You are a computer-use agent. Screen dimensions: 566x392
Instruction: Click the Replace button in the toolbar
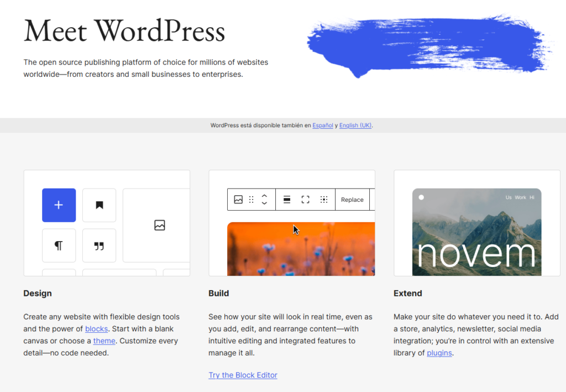(352, 200)
